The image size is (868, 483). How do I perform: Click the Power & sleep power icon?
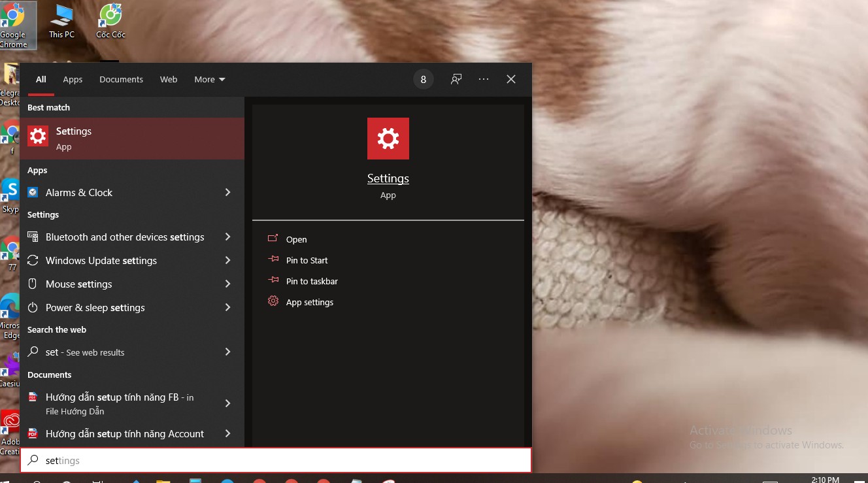point(33,307)
